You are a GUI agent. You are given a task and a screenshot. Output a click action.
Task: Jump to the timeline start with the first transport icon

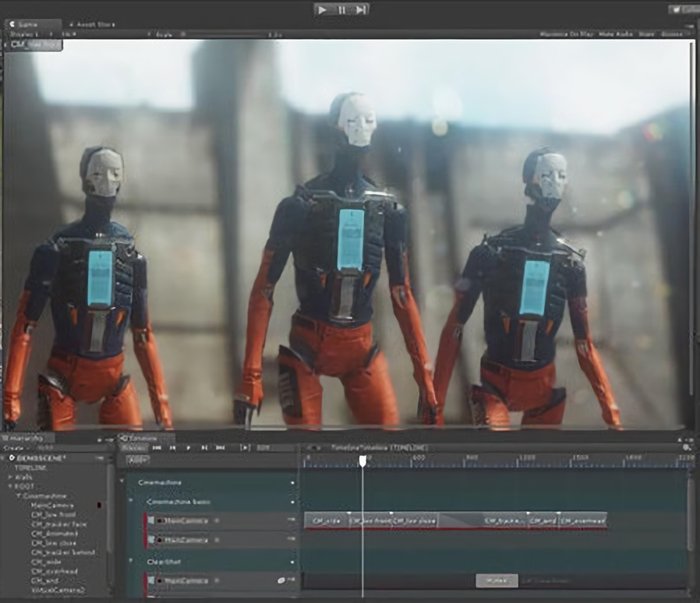point(157,448)
